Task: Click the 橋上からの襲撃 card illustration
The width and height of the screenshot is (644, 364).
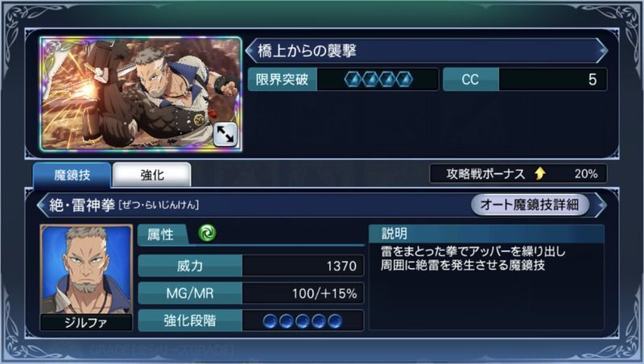Action: pos(141,94)
